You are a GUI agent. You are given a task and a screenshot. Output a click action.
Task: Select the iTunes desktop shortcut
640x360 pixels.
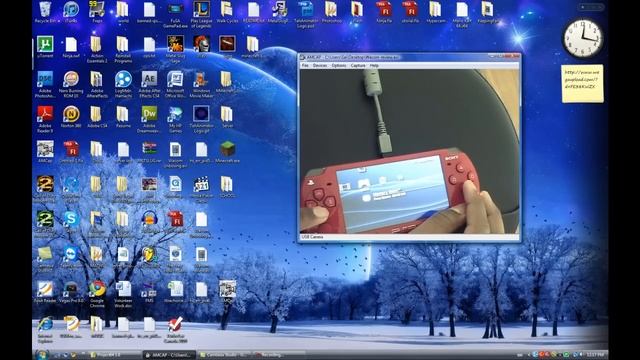(x=71, y=12)
